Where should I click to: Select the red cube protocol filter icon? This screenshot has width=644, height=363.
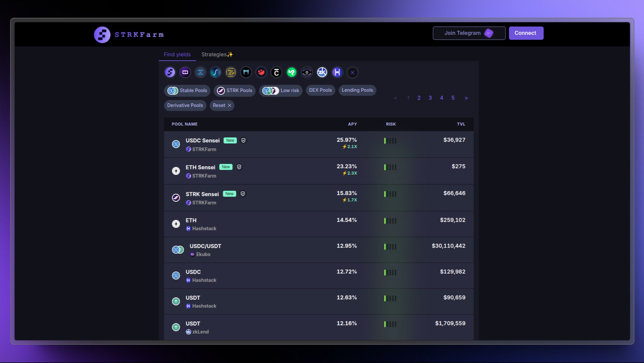261,72
